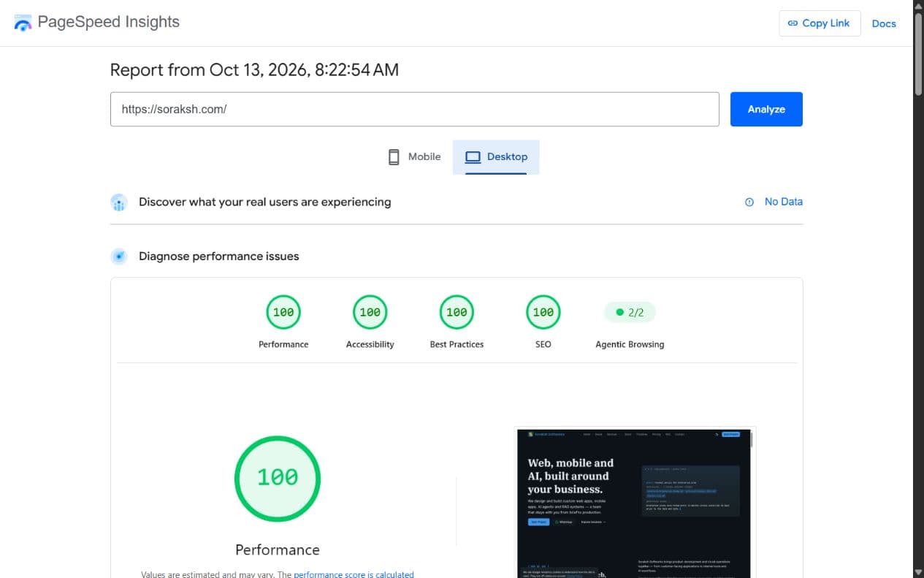Image resolution: width=924 pixels, height=578 pixels.
Task: Open the Agentic Browsing 2/2 badge
Action: coord(630,313)
